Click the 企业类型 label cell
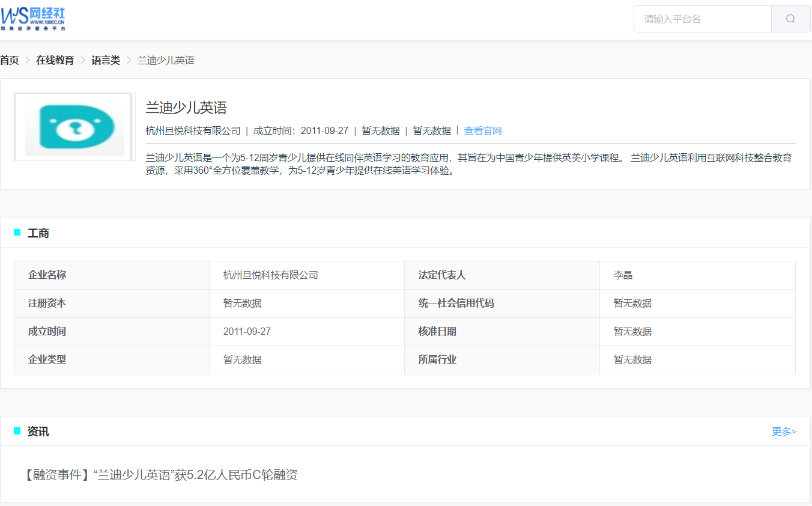 pyautogui.click(x=112, y=360)
